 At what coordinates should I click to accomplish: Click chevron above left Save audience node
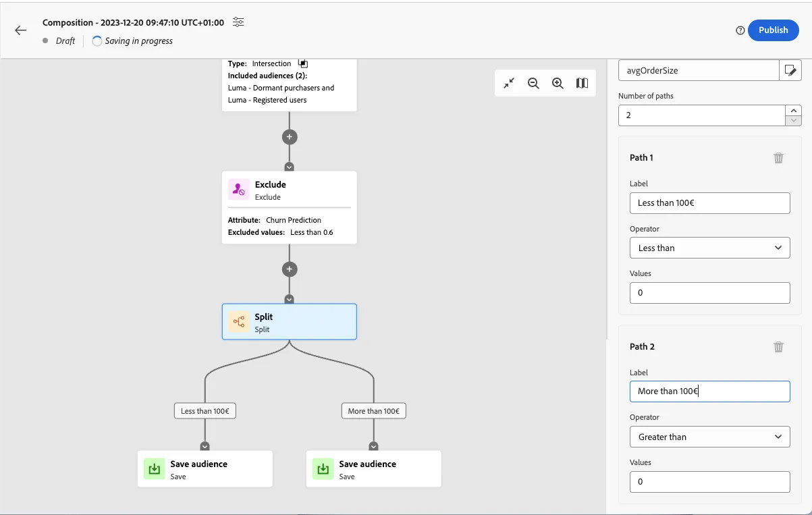(x=205, y=446)
